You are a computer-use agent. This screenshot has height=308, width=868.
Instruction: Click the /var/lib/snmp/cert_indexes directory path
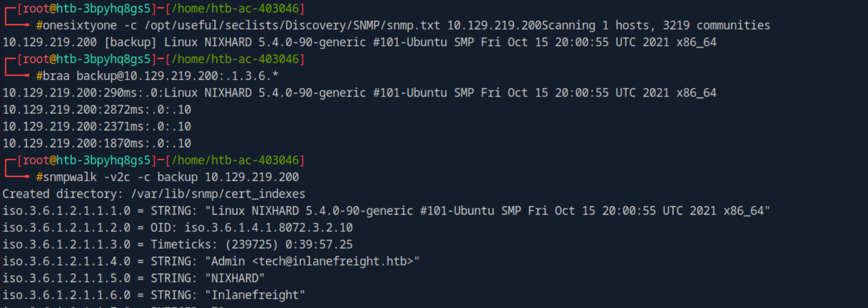pos(218,194)
